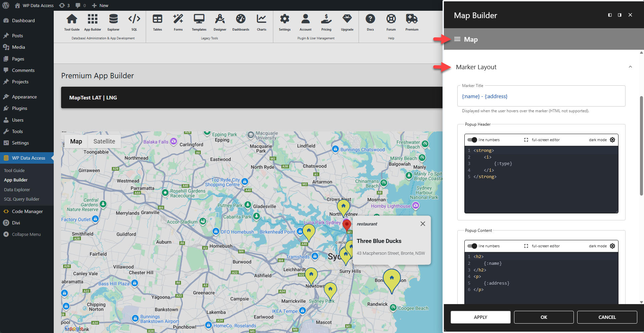Open the Map section hamburger menu

pyautogui.click(x=457, y=39)
